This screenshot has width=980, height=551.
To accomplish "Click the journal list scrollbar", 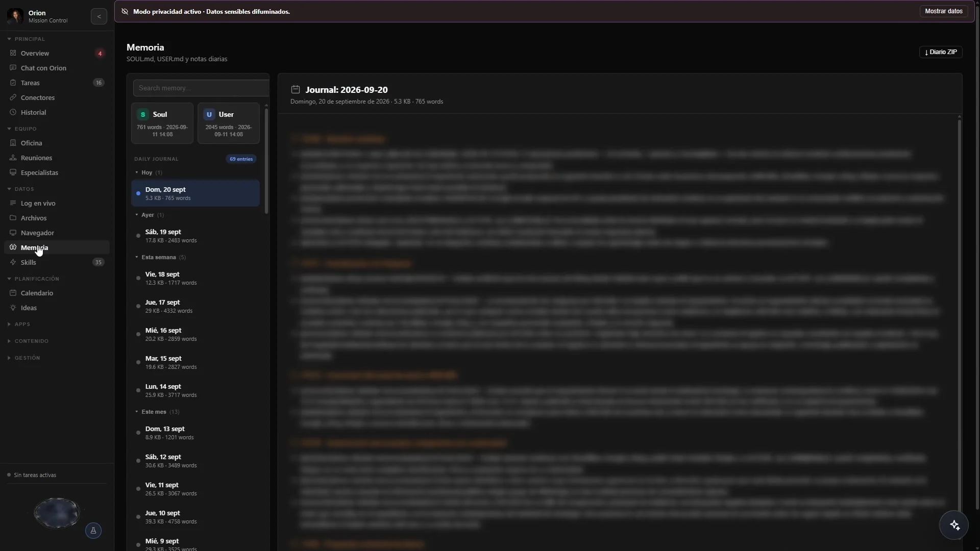I will point(266,160).
